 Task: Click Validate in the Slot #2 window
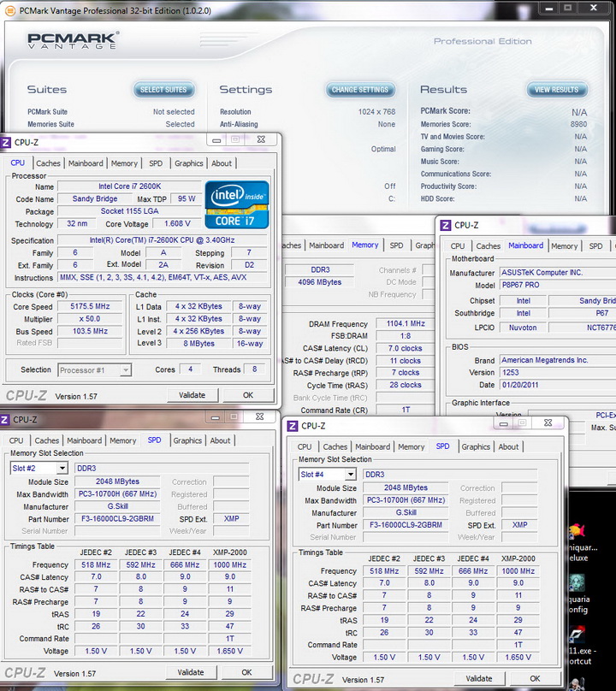191,672
